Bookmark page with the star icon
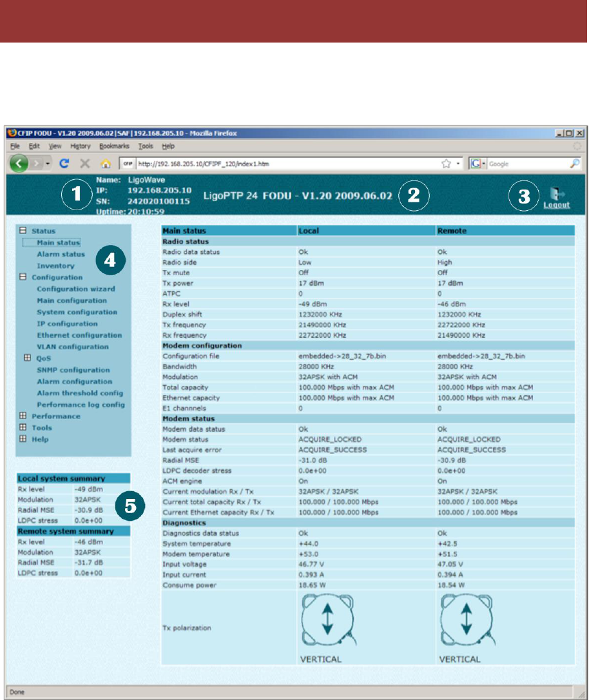Viewport: 589px width, 700px height. [x=446, y=164]
